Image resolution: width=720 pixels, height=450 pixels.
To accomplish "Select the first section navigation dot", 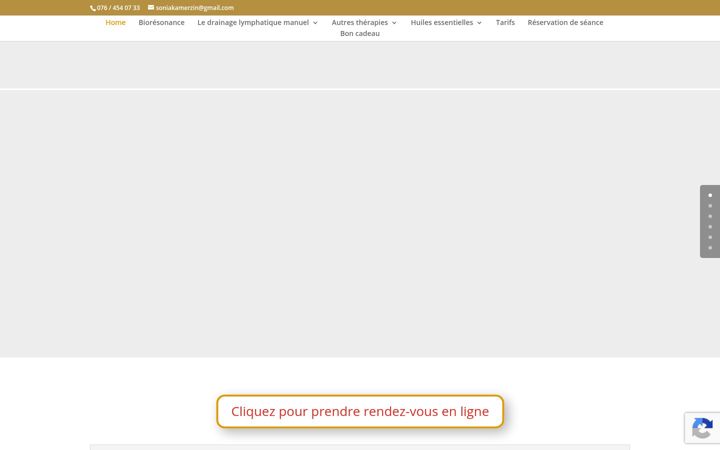I will [x=710, y=195].
